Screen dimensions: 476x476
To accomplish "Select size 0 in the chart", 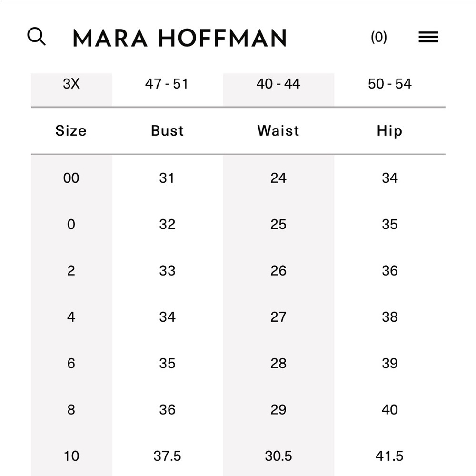I will pos(71,224).
